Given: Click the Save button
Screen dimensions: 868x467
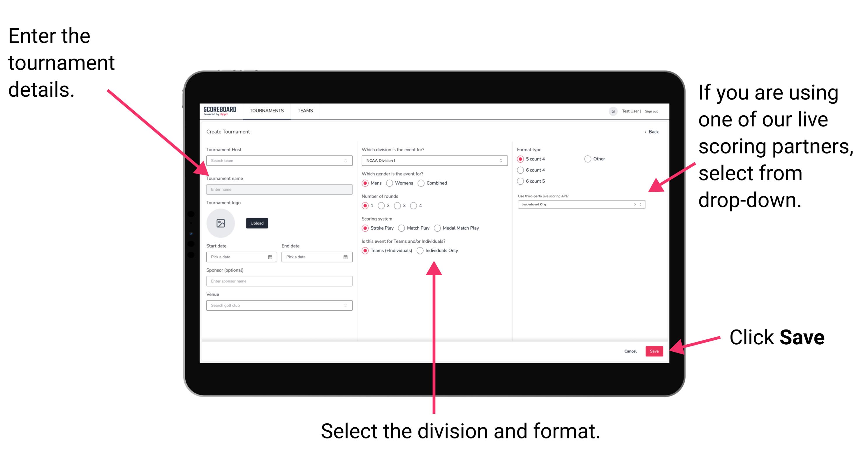Looking at the screenshot, I should click(x=656, y=350).
